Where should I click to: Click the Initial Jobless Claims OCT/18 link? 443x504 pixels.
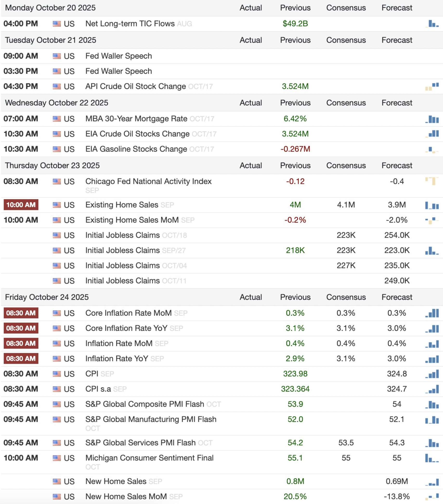(123, 235)
